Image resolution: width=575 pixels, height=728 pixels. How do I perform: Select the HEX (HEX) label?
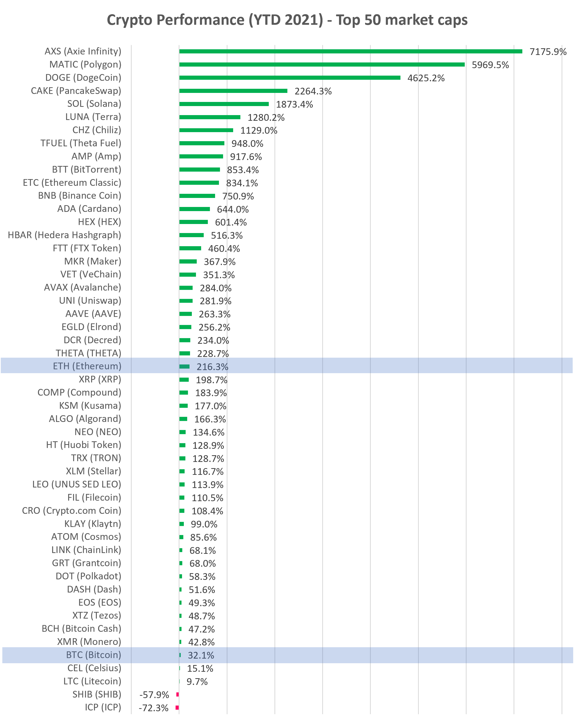[100, 222]
